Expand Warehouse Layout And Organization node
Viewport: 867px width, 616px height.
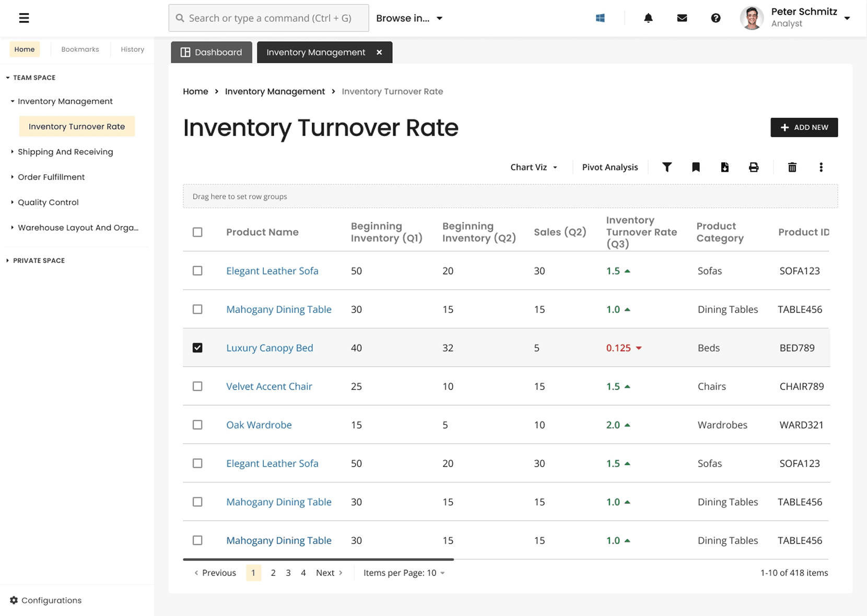click(x=13, y=228)
